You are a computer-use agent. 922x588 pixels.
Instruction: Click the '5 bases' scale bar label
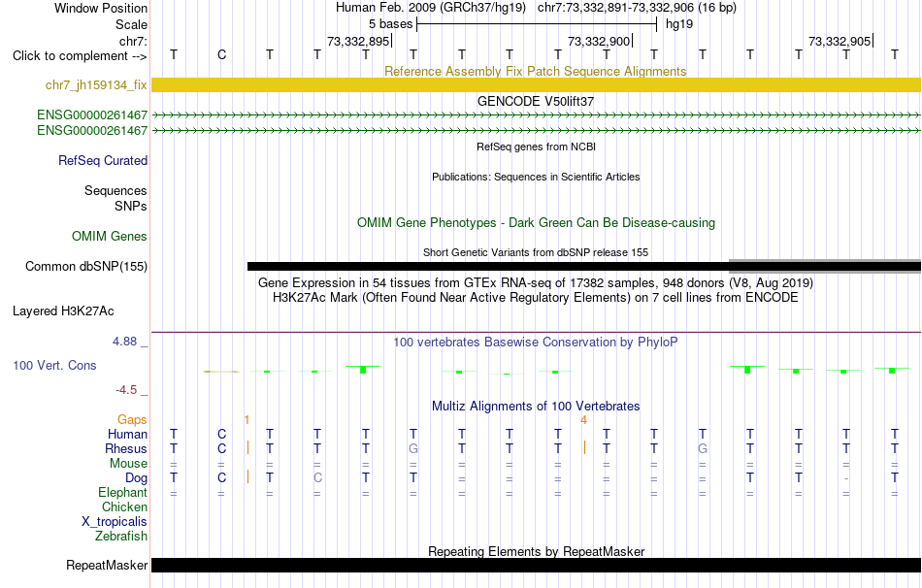point(390,24)
